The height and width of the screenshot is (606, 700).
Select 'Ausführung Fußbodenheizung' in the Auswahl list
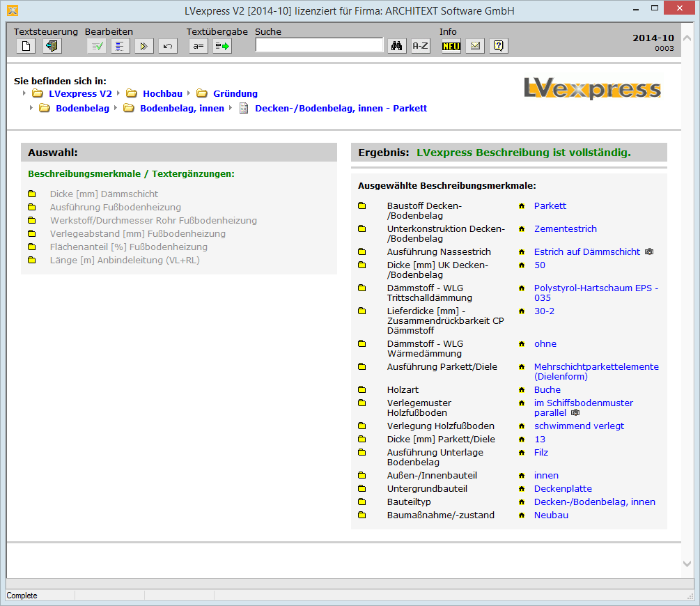116,207
